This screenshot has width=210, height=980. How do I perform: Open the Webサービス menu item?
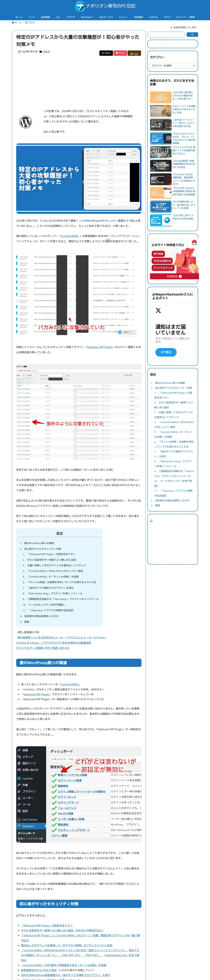pos(106,17)
